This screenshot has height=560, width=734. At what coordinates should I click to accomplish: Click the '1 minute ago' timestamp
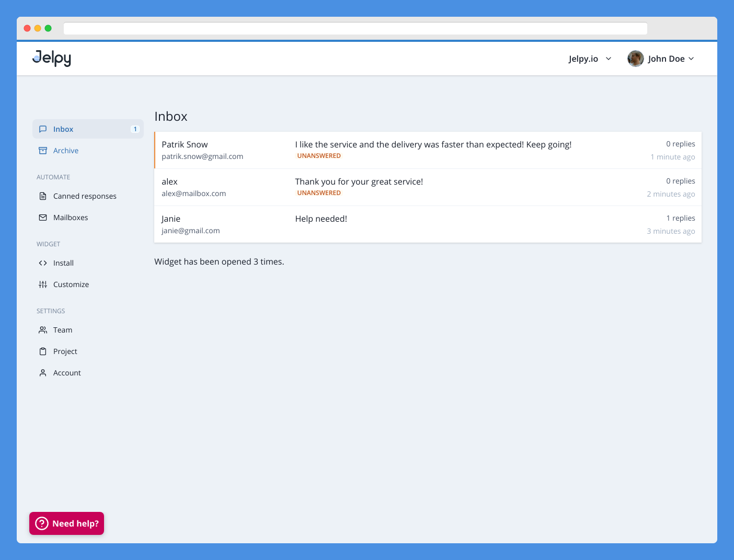(673, 157)
